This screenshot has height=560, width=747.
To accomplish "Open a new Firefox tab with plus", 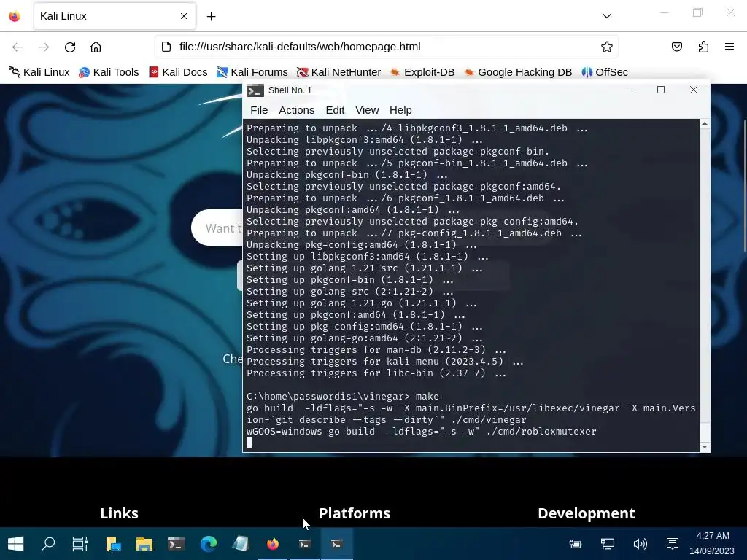I will [211, 17].
